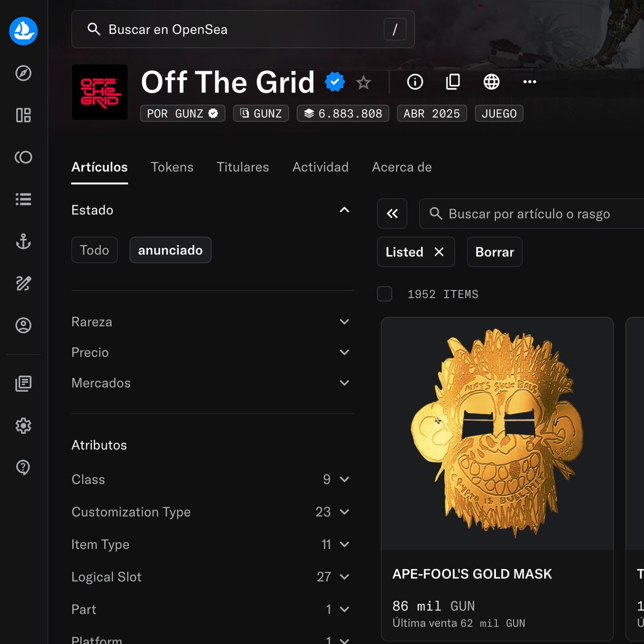Click the ABR 2025 badge
The width and height of the screenshot is (644, 644).
(x=432, y=113)
